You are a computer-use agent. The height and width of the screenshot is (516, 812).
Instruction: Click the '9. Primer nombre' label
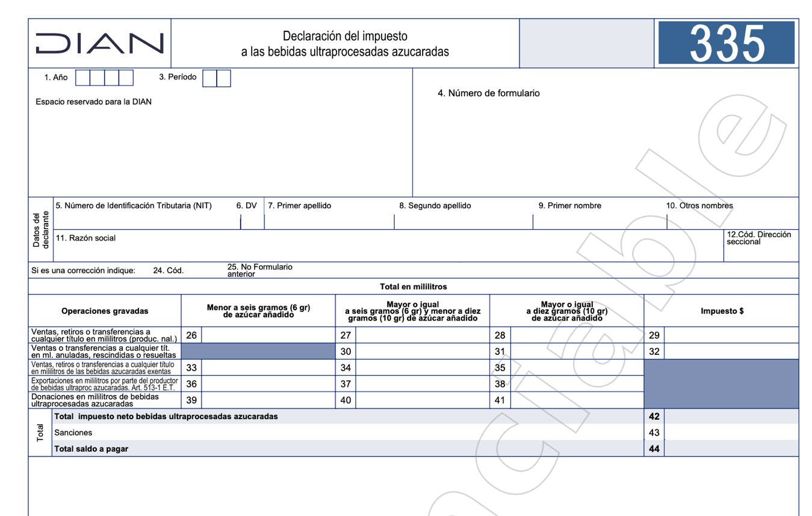point(570,206)
